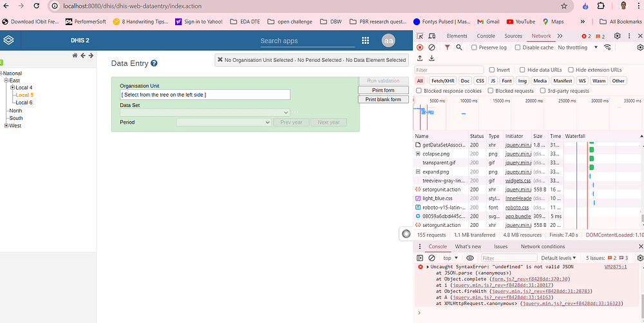
Task: Open network conditions wifi icon
Action: 607,48
